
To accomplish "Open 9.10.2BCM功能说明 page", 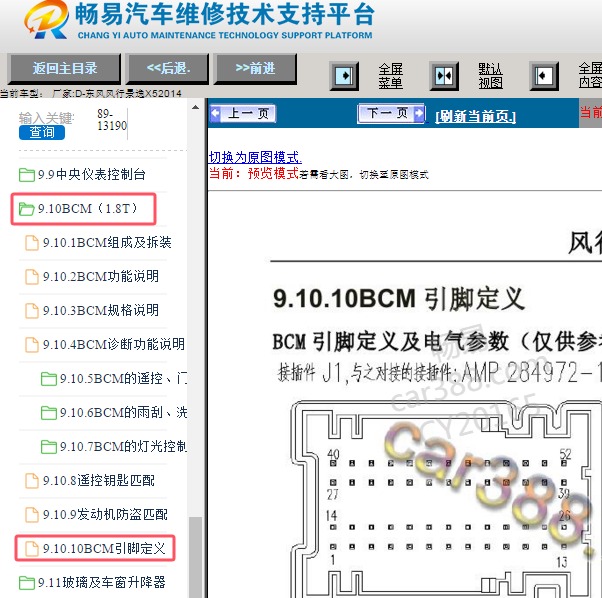I will 101,276.
